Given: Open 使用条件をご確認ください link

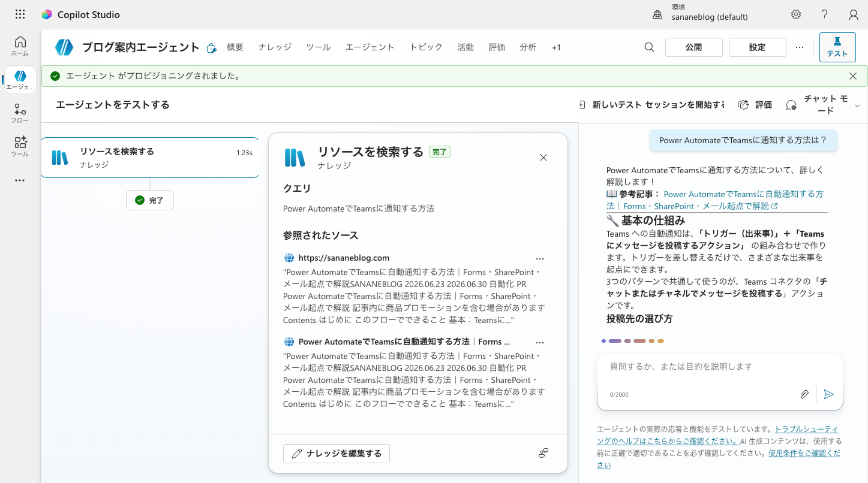Looking at the screenshot, I should (718, 459).
